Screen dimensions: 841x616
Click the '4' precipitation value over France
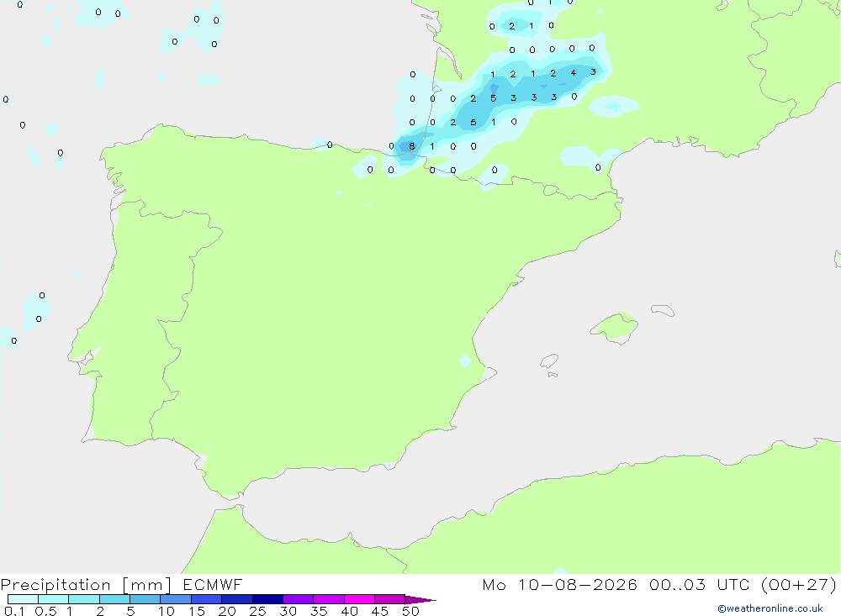point(574,72)
